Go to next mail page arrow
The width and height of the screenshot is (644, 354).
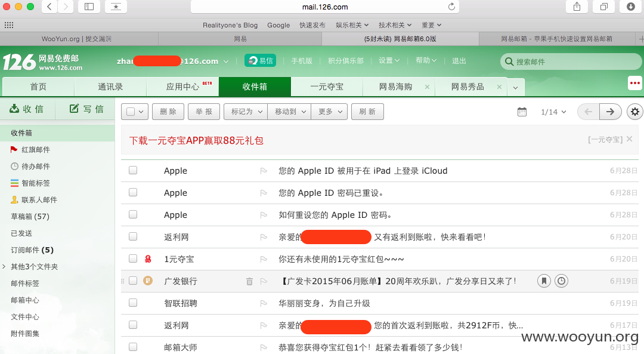coord(611,112)
